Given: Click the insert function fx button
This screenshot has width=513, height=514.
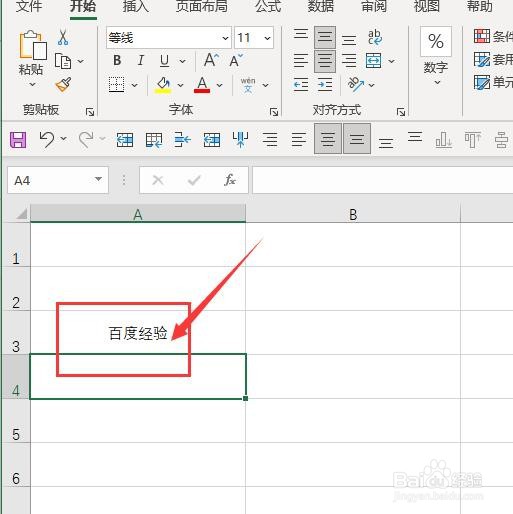Looking at the screenshot, I should click(x=230, y=180).
